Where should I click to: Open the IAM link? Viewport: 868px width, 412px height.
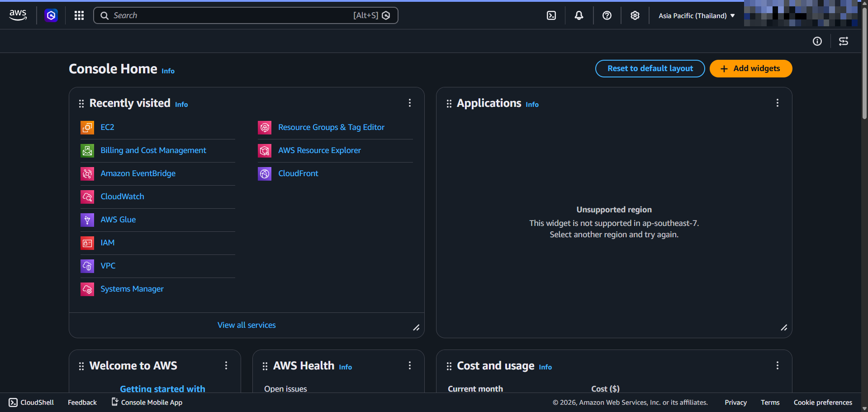point(107,243)
